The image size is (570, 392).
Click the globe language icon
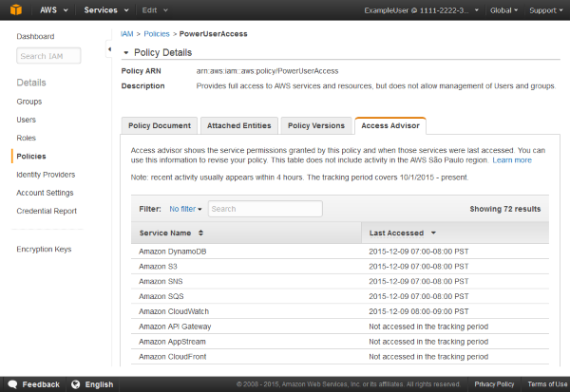click(76, 384)
